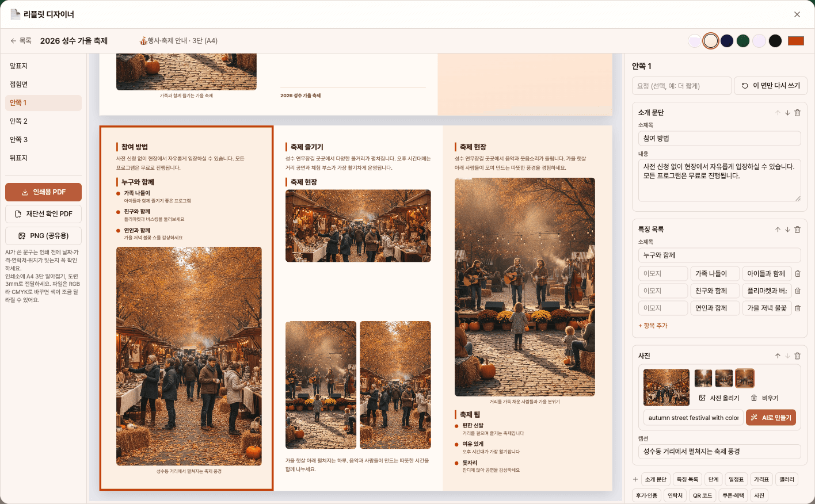Open the 앞표지 page tab
Image resolution: width=815 pixels, height=504 pixels.
[43, 66]
